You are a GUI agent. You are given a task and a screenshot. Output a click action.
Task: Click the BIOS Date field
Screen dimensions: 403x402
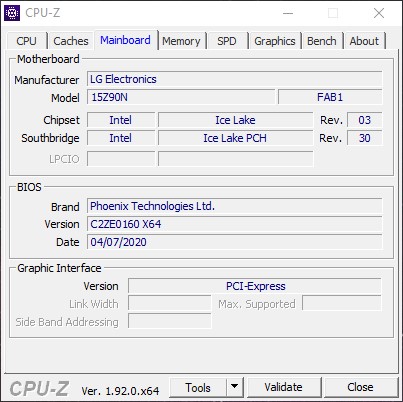point(235,242)
